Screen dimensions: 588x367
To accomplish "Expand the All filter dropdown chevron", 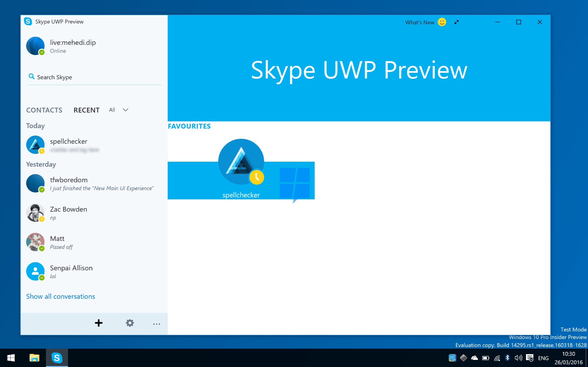I will [125, 110].
